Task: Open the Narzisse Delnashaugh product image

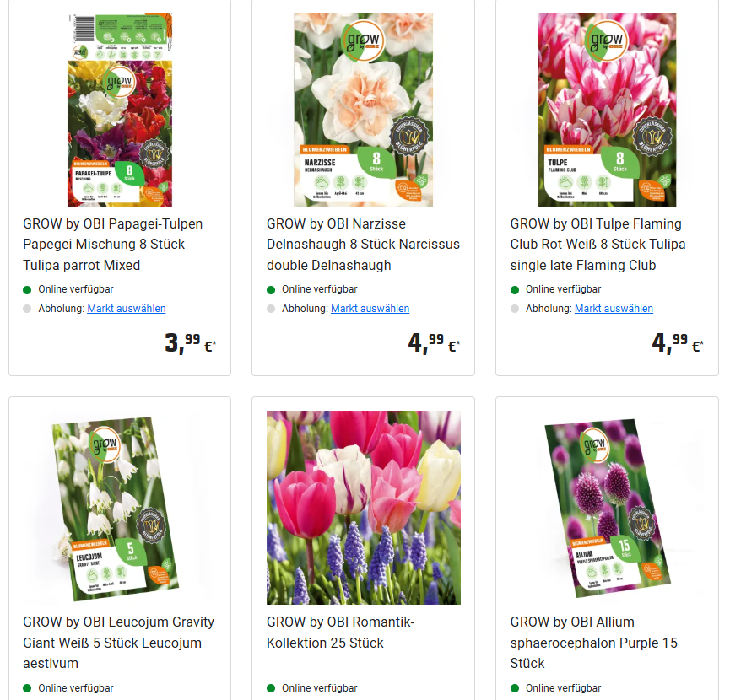Action: point(363,110)
